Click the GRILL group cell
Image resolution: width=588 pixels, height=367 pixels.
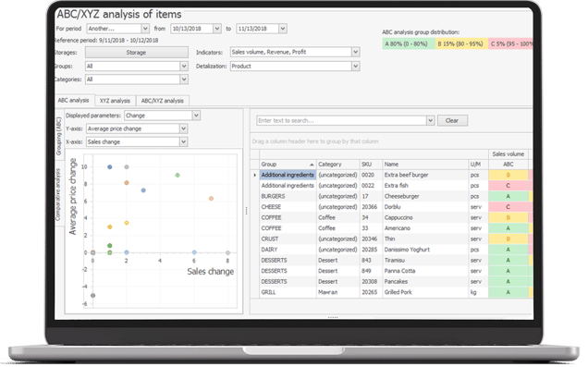pos(288,292)
